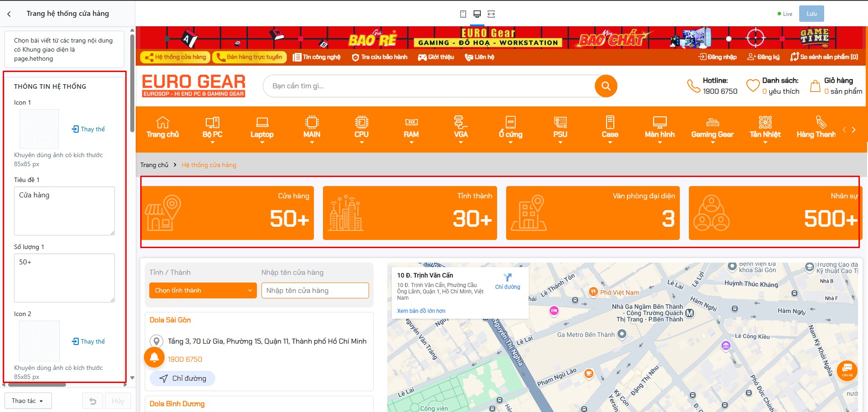868x412 pixels.
Task: Click the sidebar vertical scrollbar
Action: (132, 83)
